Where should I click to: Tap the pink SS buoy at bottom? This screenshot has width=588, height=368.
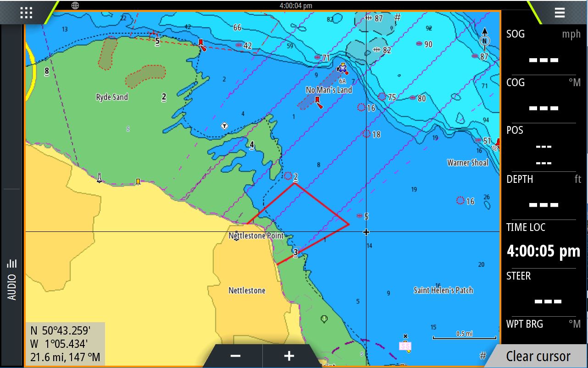pos(405,346)
